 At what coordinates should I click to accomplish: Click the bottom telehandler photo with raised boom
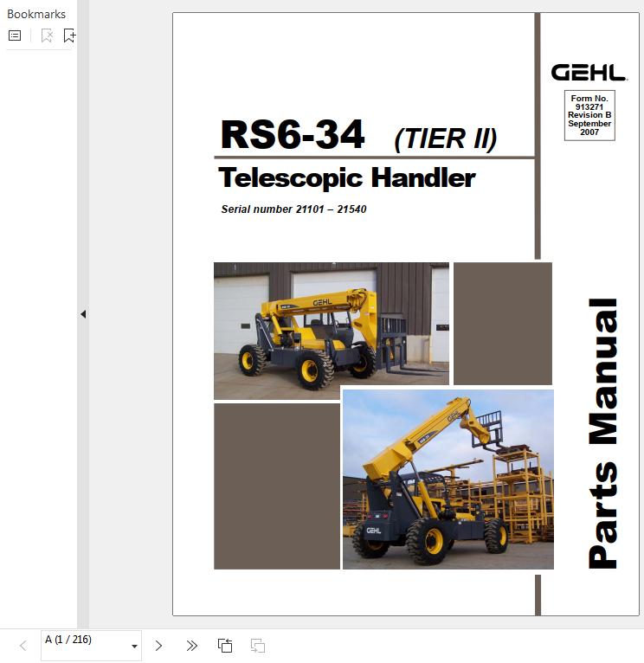coord(448,480)
